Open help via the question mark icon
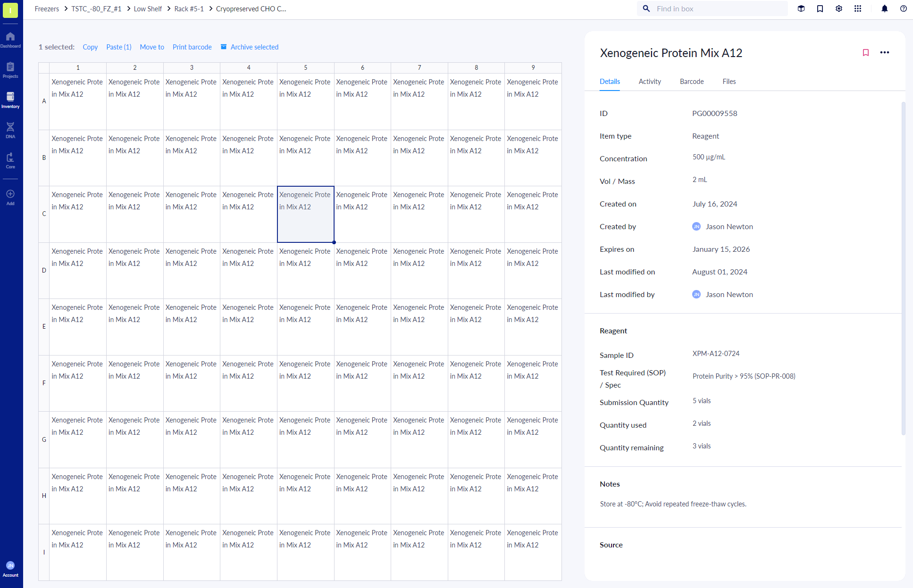 point(903,8)
